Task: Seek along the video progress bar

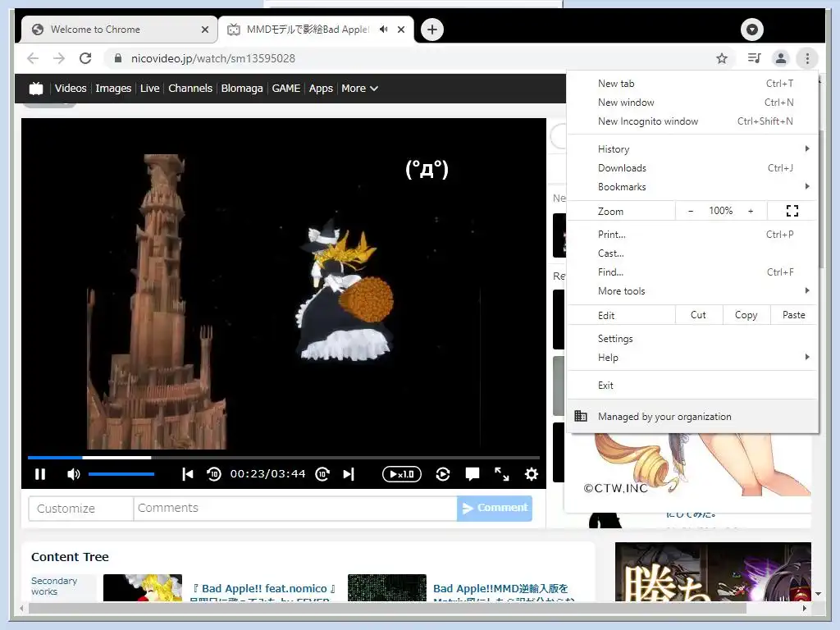Action: [x=283, y=458]
